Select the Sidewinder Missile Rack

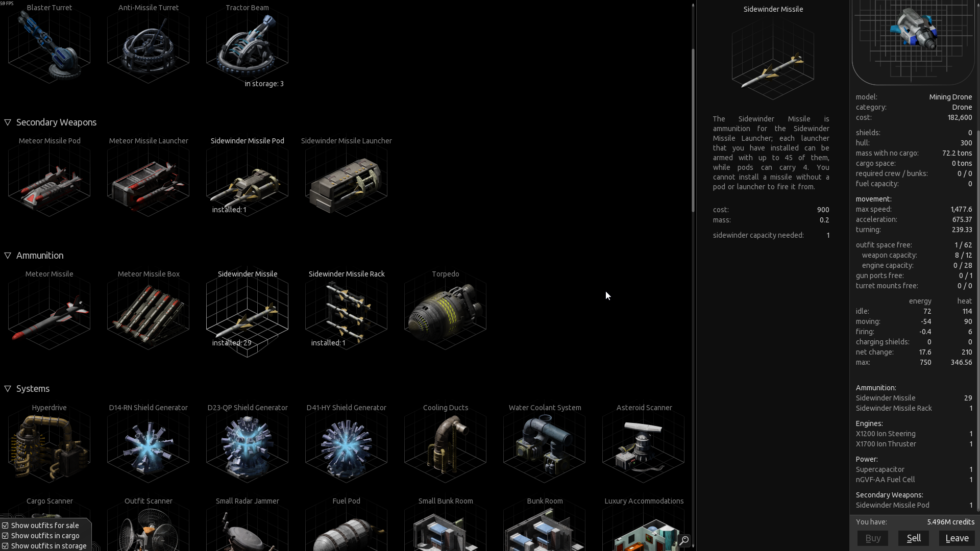click(x=347, y=310)
